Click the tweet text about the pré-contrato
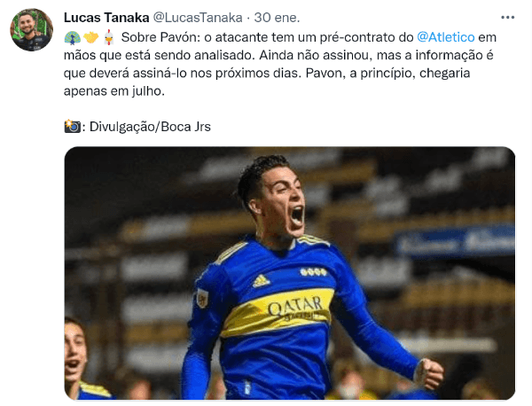532x406 pixels. tap(280, 64)
